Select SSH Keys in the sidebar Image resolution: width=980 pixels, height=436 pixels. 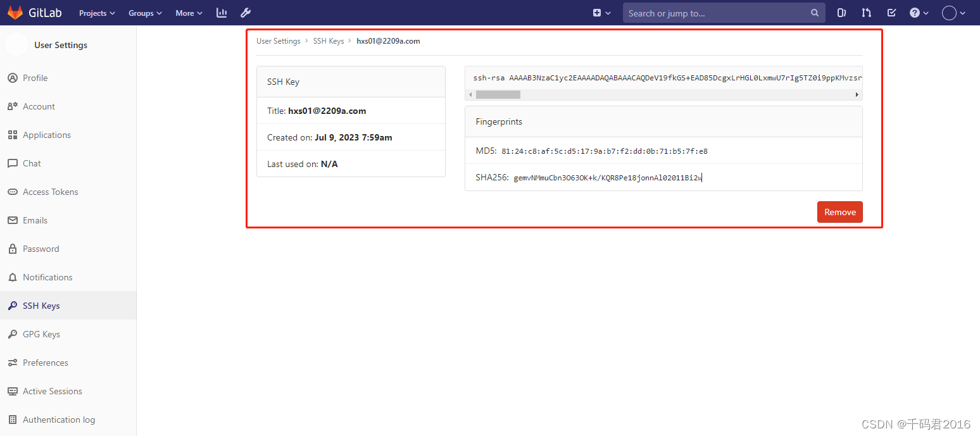[x=42, y=305]
